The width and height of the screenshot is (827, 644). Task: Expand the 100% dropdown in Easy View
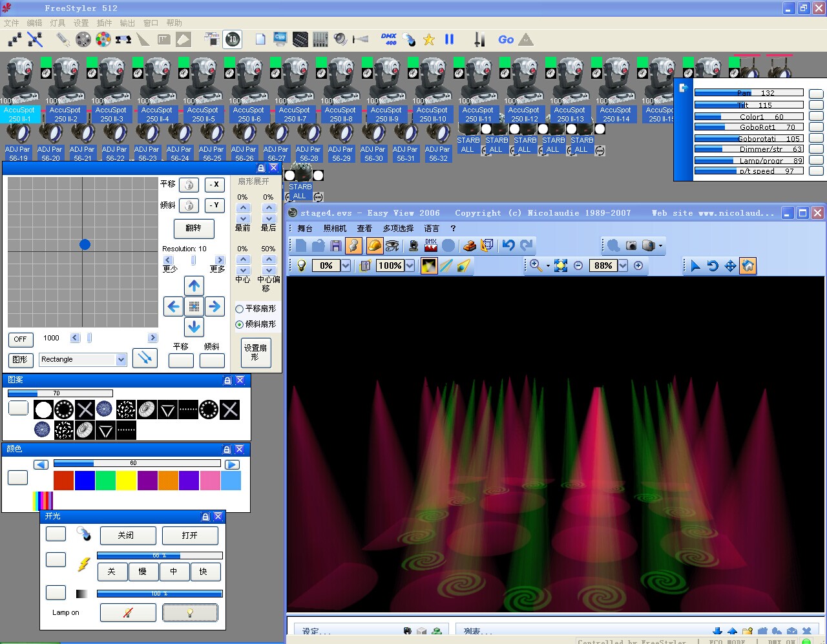pyautogui.click(x=410, y=265)
